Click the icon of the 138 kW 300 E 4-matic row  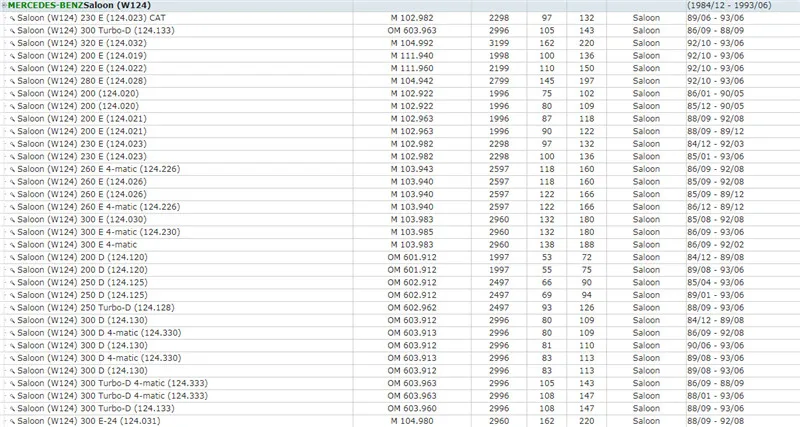(12, 245)
